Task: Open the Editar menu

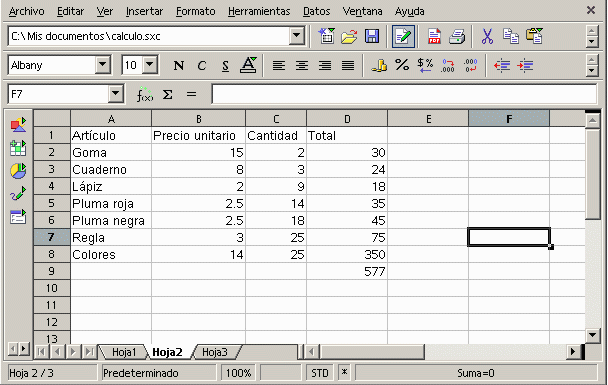Action: click(x=70, y=11)
